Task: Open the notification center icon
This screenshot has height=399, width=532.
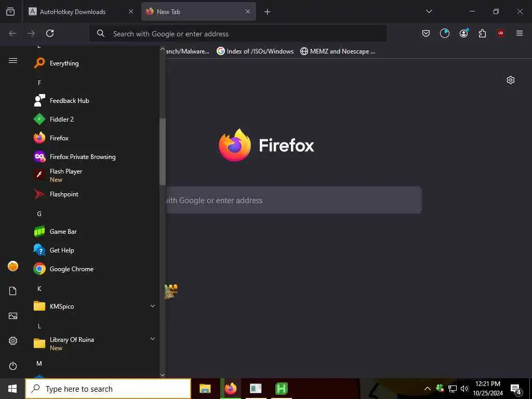Action: point(516,389)
